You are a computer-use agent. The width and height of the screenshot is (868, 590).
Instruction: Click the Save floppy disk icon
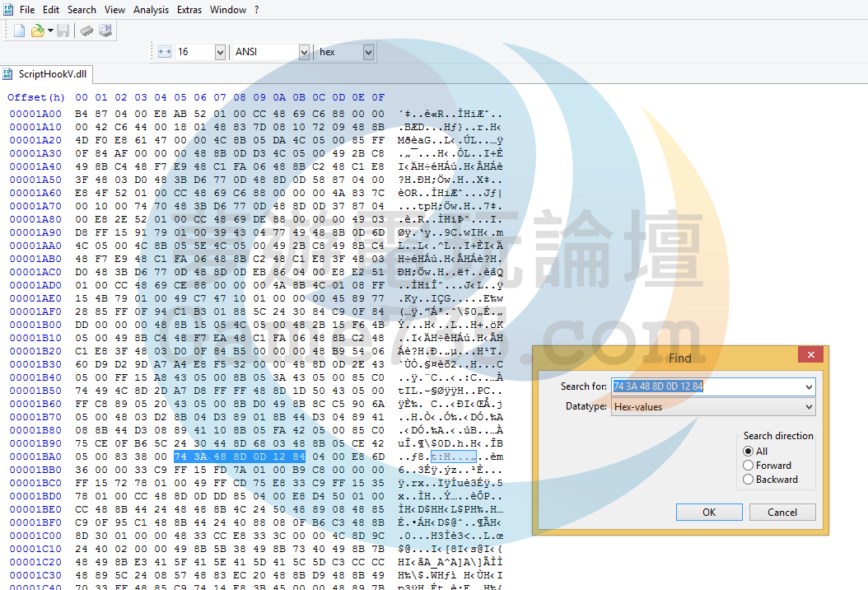pyautogui.click(x=63, y=30)
